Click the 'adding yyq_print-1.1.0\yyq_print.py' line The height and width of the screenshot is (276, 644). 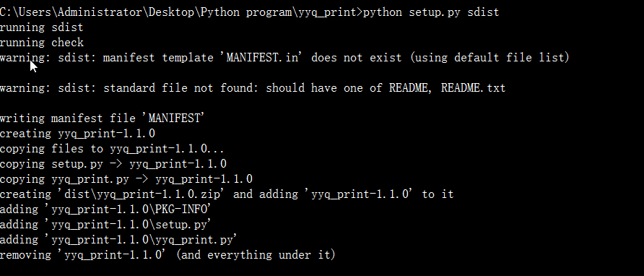click(118, 240)
